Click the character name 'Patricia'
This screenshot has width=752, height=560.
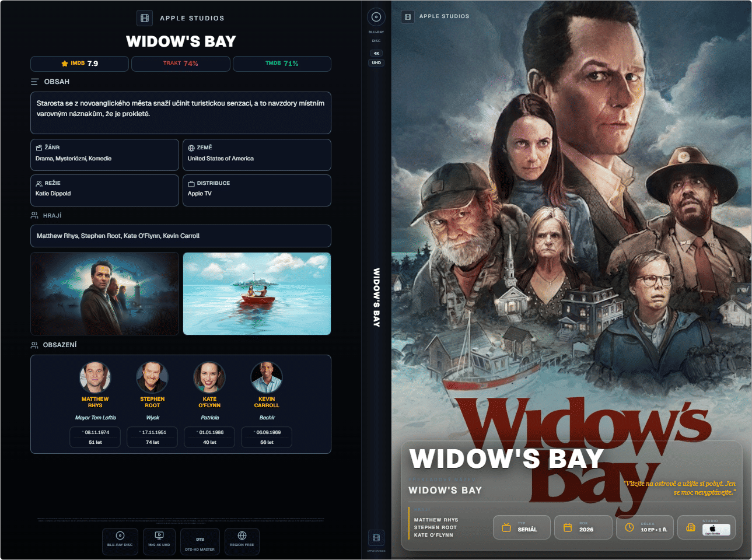209,418
